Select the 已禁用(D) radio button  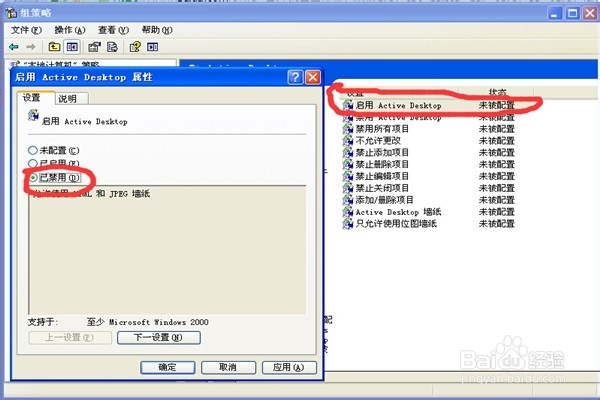33,178
